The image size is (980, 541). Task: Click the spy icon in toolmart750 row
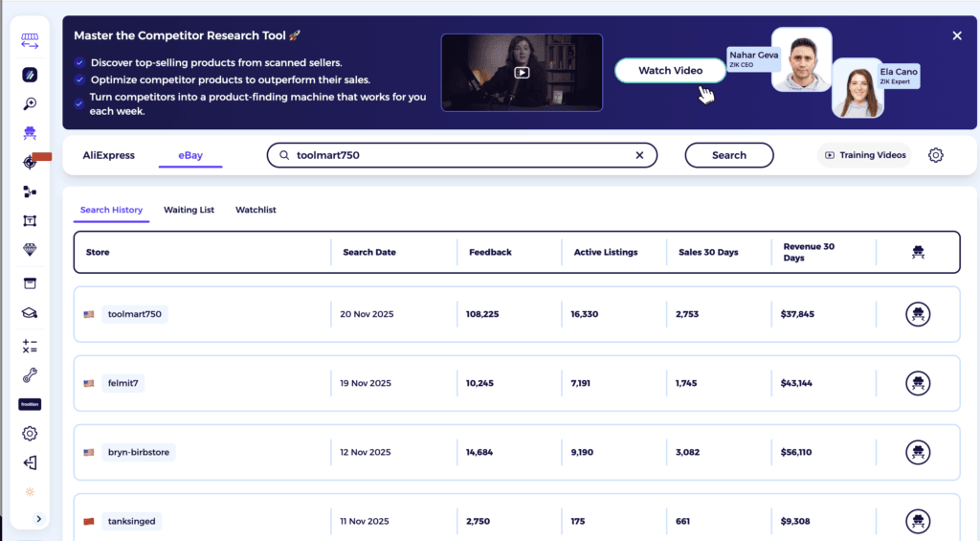click(918, 314)
